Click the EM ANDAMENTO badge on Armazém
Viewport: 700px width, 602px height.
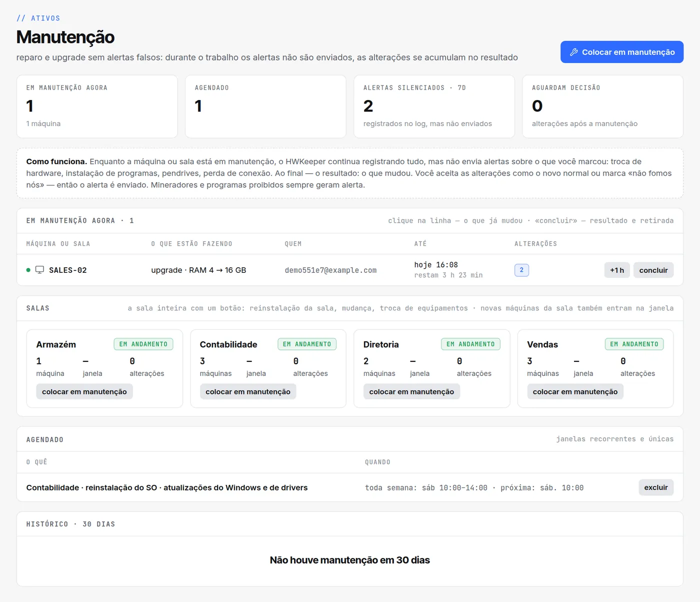pyautogui.click(x=143, y=344)
